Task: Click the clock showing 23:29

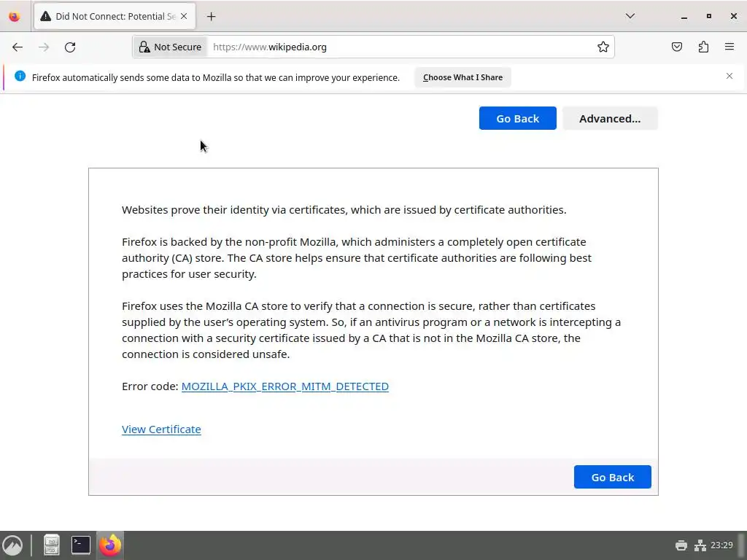Action: pyautogui.click(x=721, y=545)
